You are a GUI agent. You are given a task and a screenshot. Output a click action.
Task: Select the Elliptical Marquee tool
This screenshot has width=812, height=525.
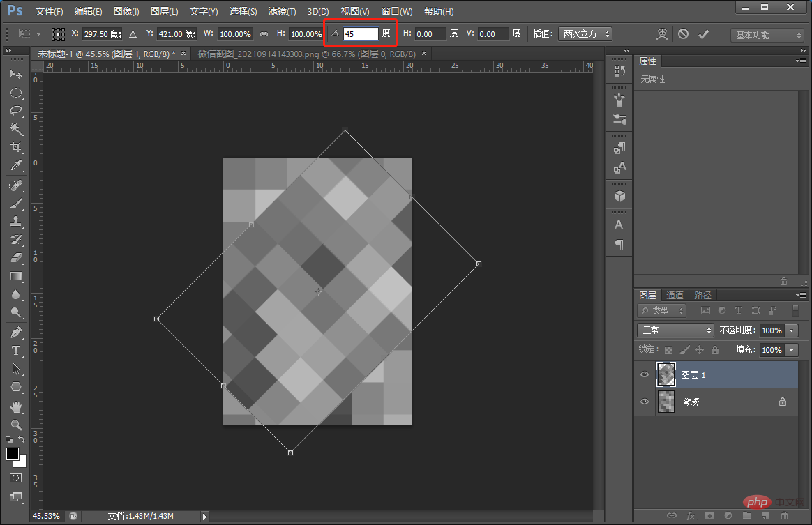pyautogui.click(x=16, y=93)
